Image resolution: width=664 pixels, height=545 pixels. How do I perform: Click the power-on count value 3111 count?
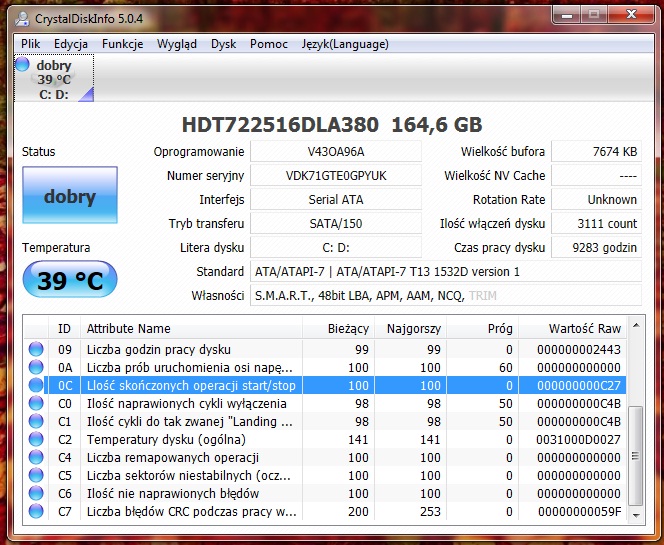coord(596,224)
